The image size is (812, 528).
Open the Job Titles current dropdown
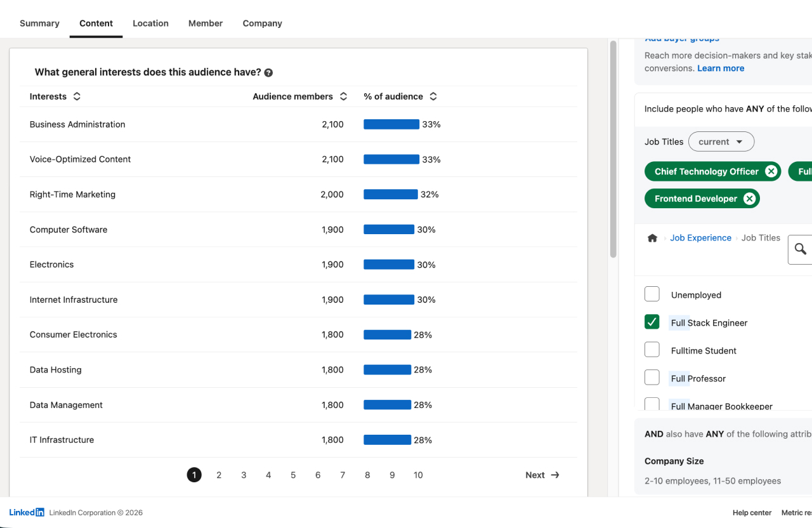tap(721, 142)
